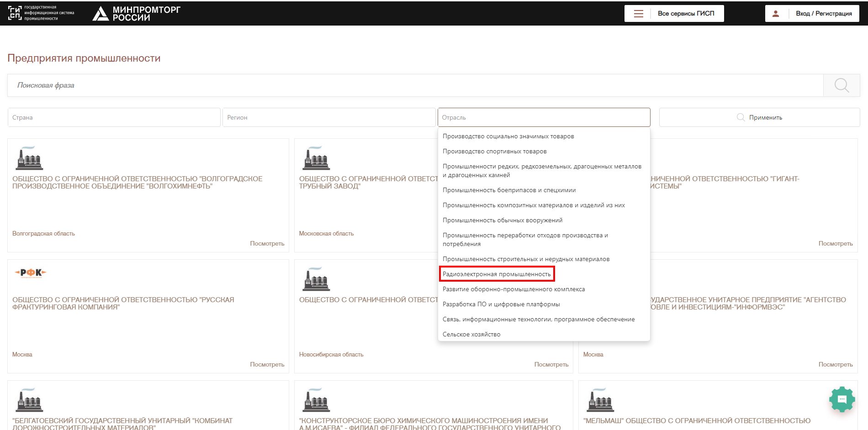868x430 pixels.
Task: Click Посмотреть on Информвэс agency card
Action: point(835,364)
